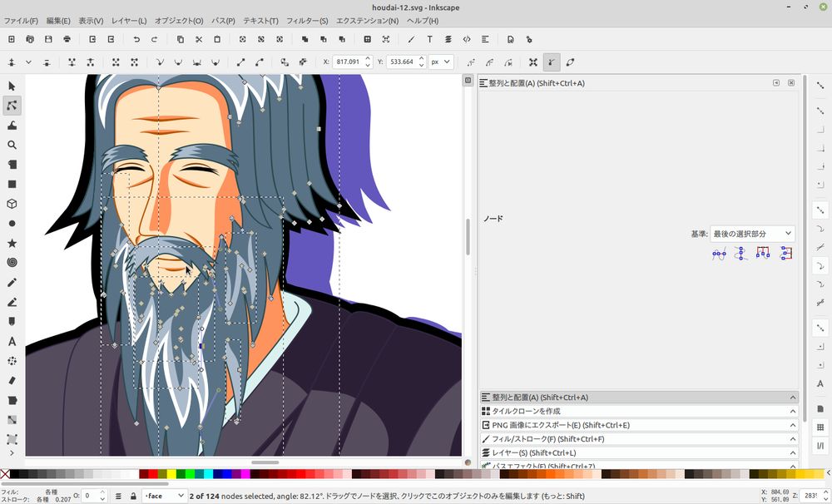Click the Print icon in toolbar
This screenshot has width=832, height=504.
(x=67, y=39)
